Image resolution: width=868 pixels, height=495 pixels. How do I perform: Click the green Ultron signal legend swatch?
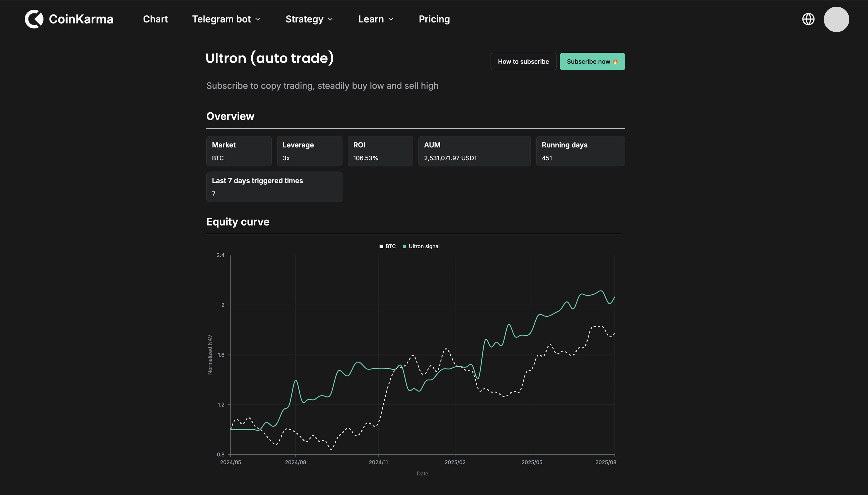click(x=404, y=246)
